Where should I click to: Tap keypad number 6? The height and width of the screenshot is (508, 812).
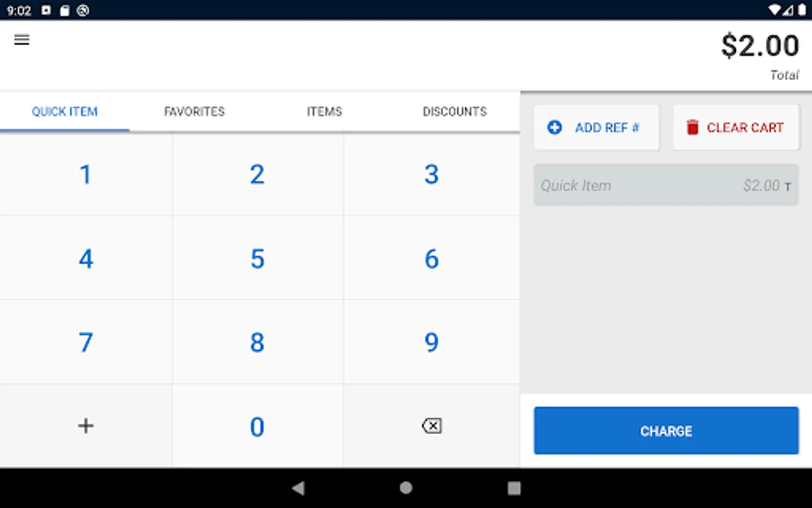point(431,259)
